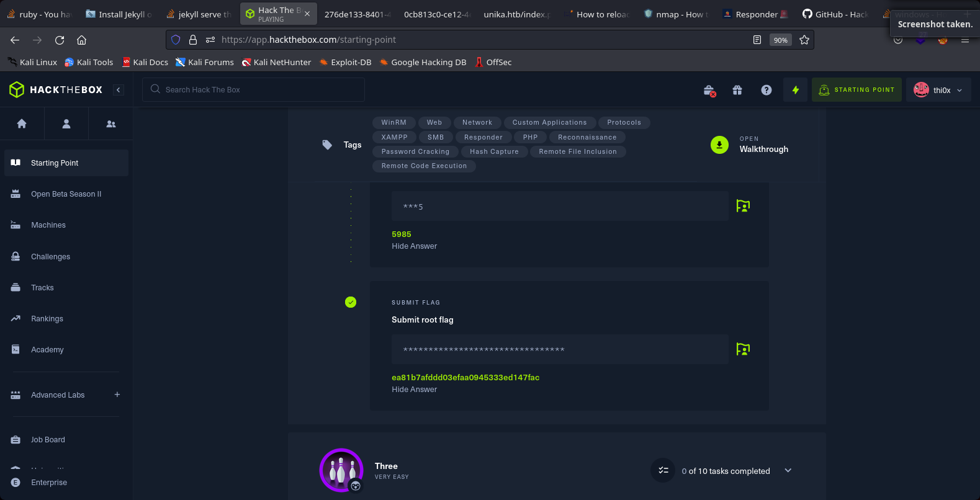Select the Remote Code Execution tag
The height and width of the screenshot is (500, 980).
click(424, 166)
